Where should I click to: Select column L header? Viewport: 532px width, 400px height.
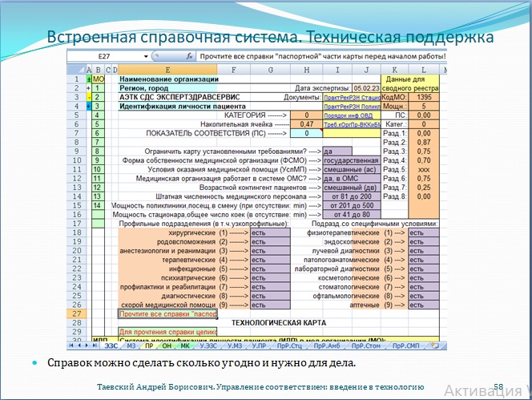[x=424, y=70]
